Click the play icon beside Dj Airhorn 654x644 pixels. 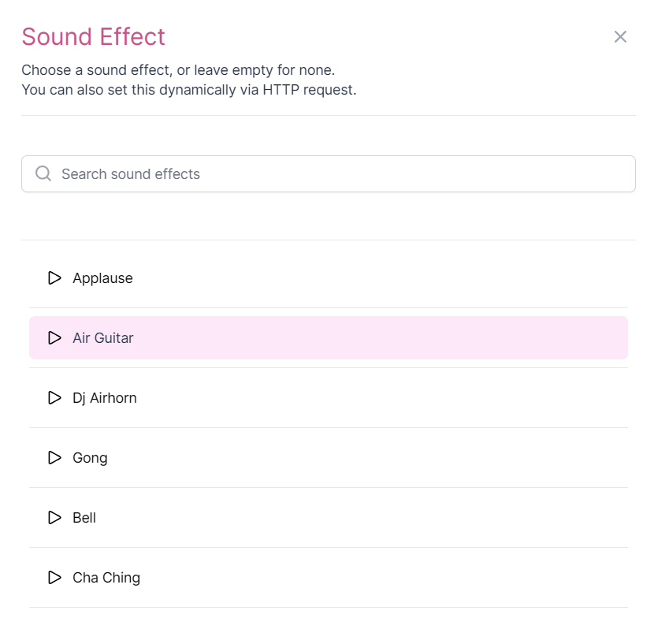(54, 398)
